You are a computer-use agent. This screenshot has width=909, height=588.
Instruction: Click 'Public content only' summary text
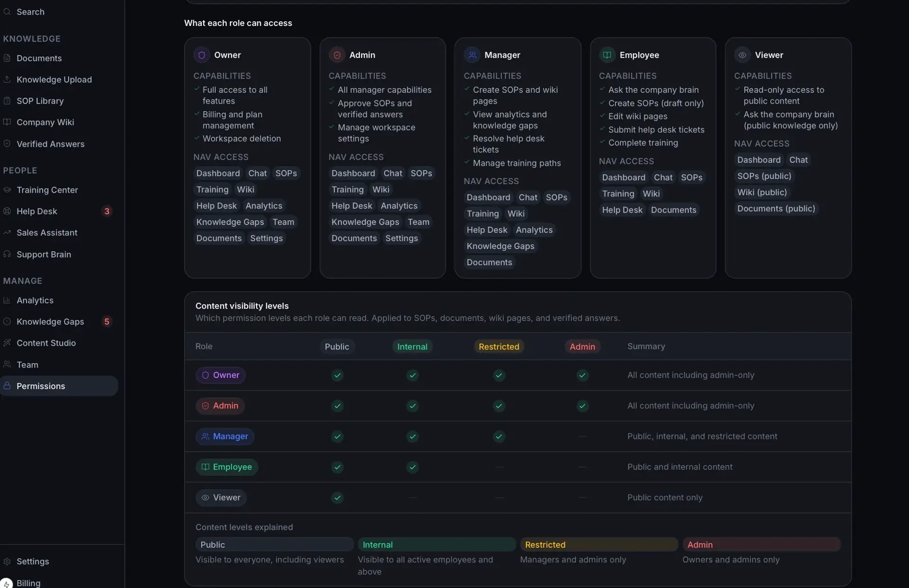pyautogui.click(x=665, y=498)
